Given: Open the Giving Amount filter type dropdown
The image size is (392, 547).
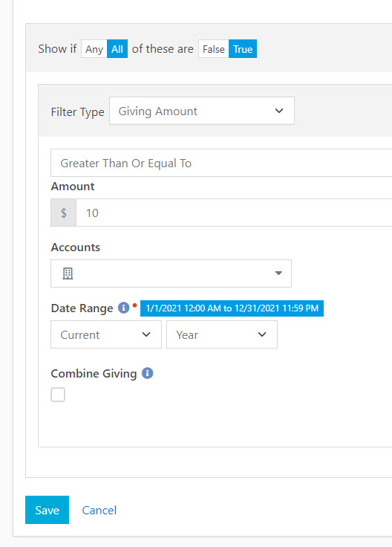Looking at the screenshot, I should (202, 111).
